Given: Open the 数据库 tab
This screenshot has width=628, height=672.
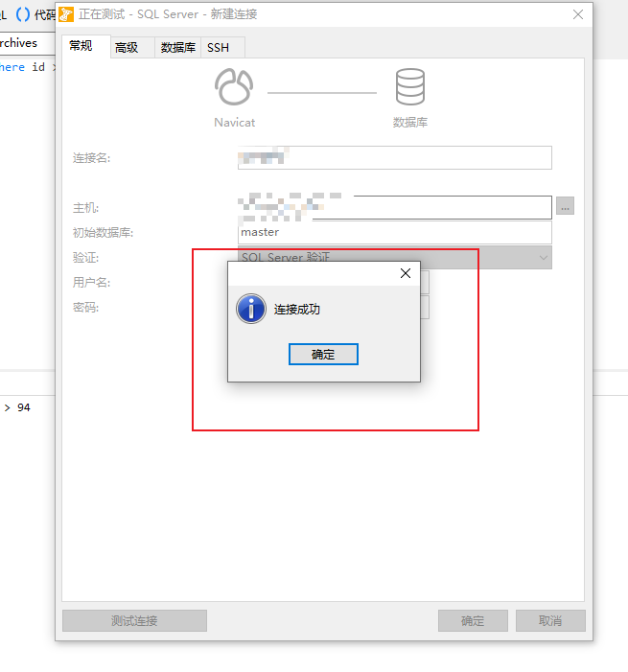Looking at the screenshot, I should click(178, 48).
